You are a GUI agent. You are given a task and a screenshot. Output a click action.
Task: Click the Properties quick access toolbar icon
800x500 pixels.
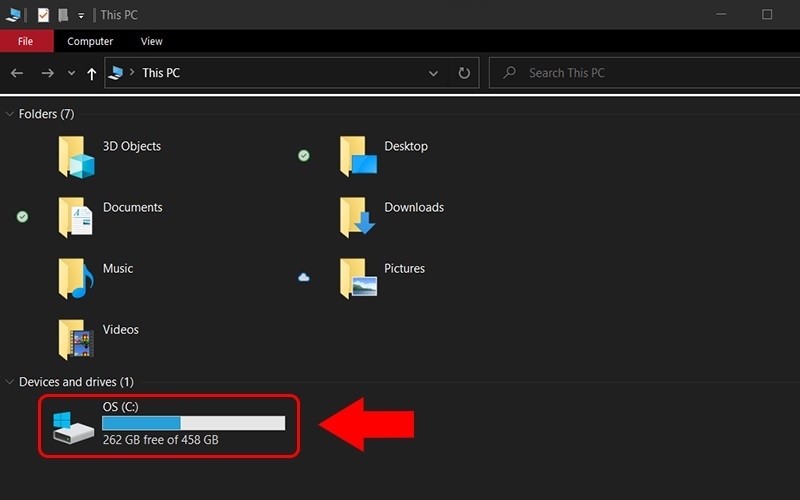(x=43, y=15)
